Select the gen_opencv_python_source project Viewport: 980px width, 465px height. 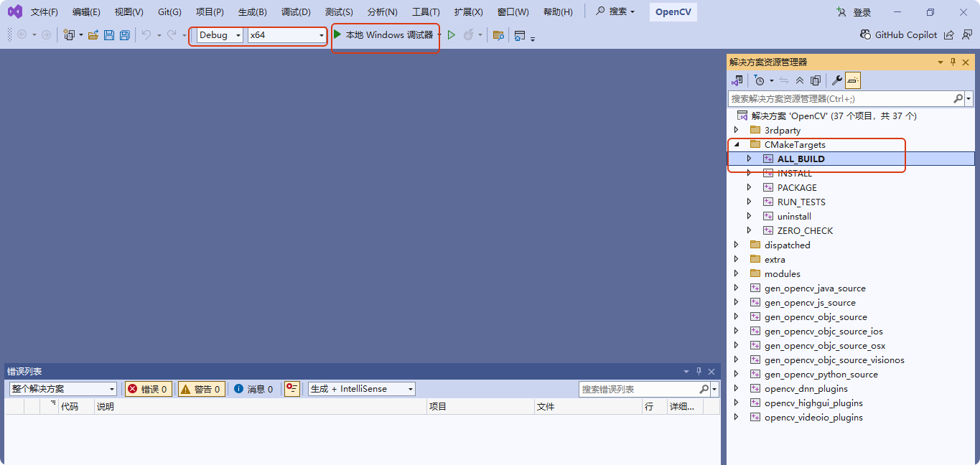(x=821, y=374)
